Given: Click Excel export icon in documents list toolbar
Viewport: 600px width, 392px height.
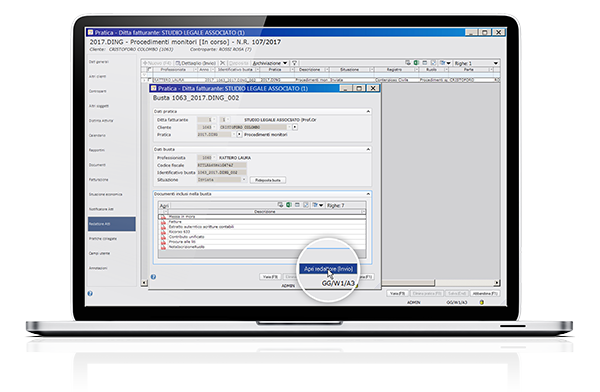Looking at the screenshot, I should [x=289, y=205].
